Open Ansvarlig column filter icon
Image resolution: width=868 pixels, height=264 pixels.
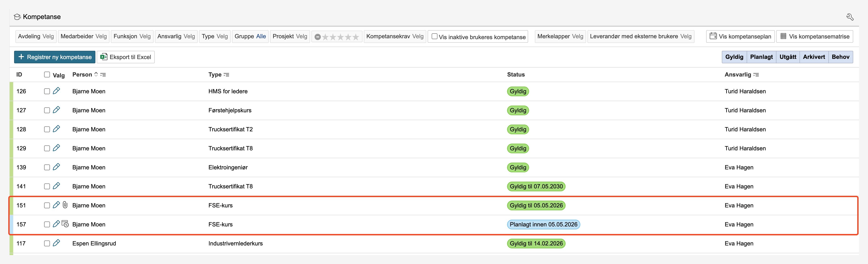point(756,75)
